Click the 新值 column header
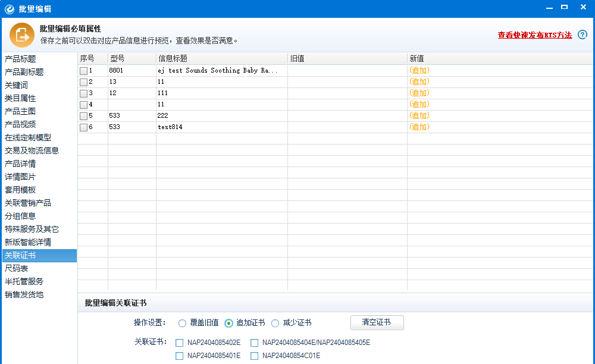 500,58
